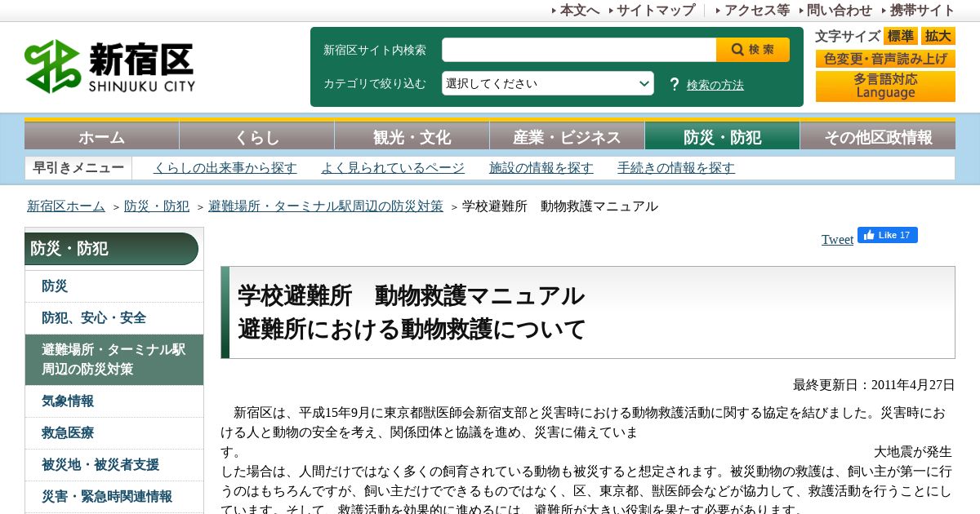Open the 携帯サイト link
Screen dimensions: 980x514
click(x=923, y=11)
